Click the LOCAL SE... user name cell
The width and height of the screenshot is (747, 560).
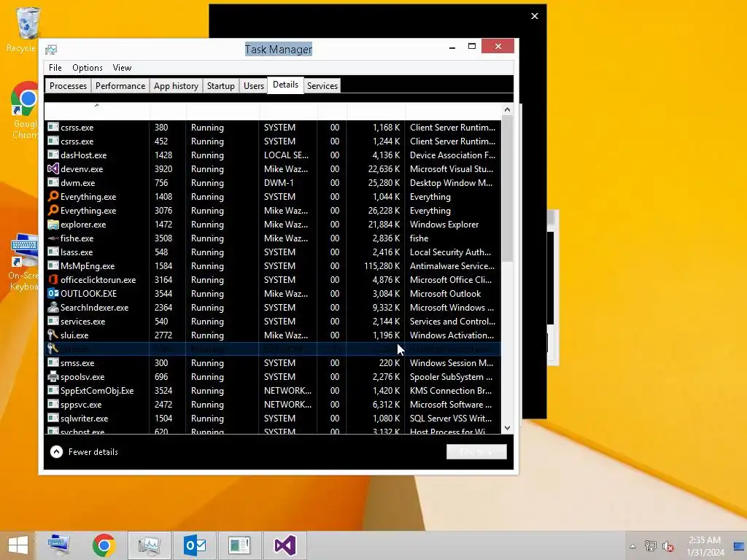click(286, 155)
